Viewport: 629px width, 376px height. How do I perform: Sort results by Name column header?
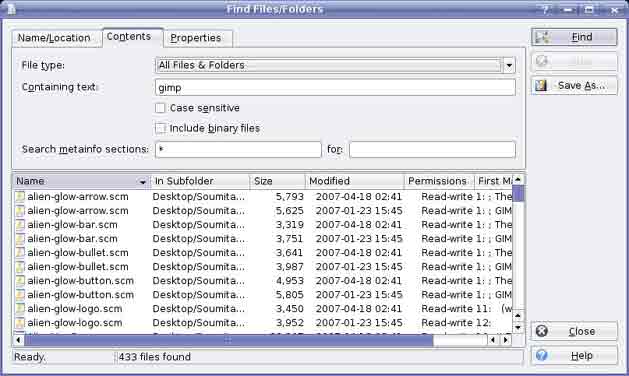[81, 181]
